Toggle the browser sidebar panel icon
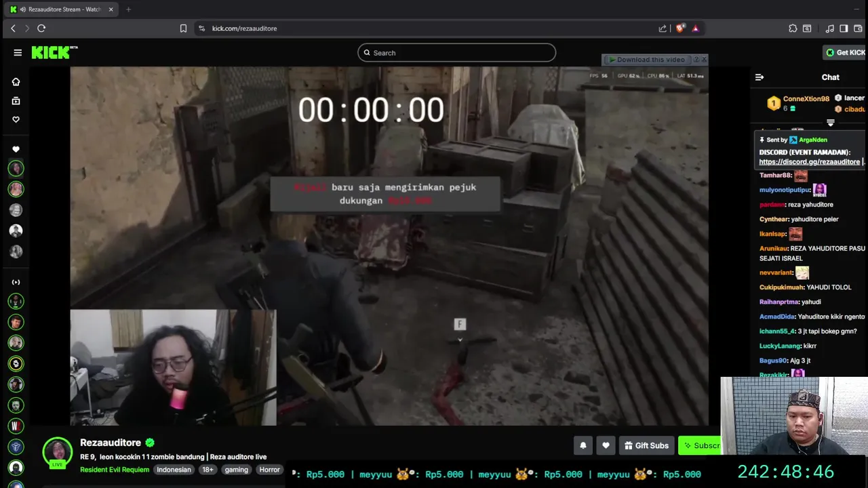 coord(844,28)
